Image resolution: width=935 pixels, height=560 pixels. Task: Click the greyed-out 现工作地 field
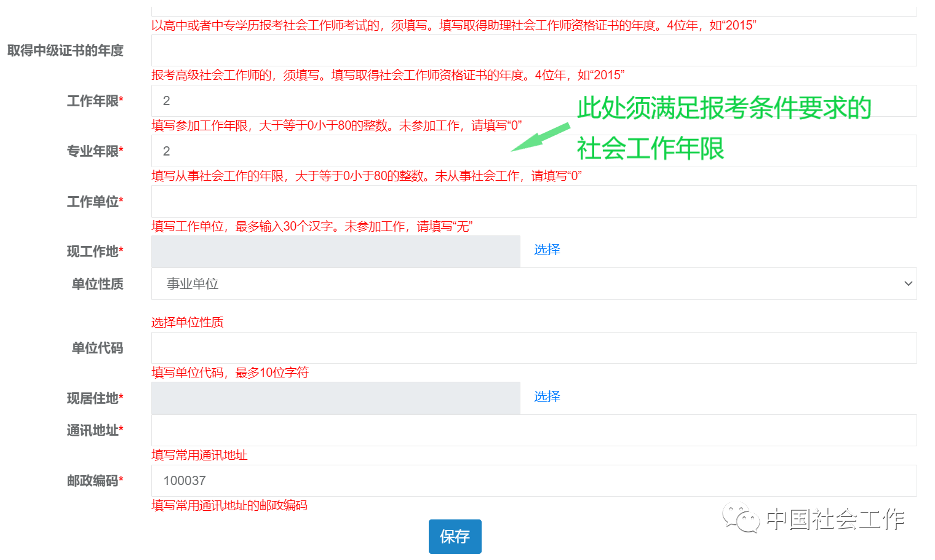point(335,251)
